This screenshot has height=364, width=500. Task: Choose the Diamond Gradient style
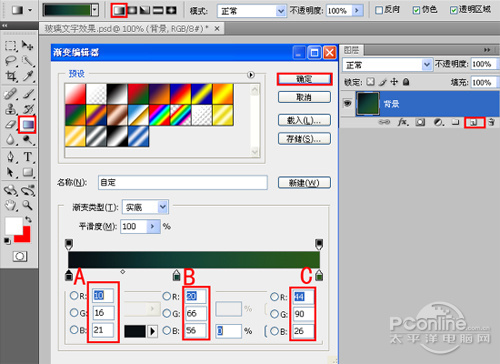point(171,11)
